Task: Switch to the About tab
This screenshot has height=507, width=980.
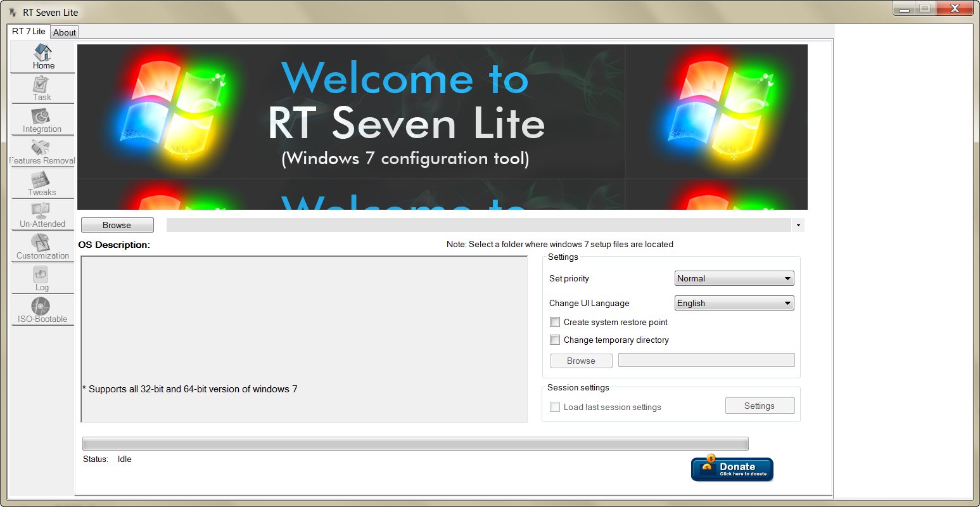Action: click(x=65, y=32)
